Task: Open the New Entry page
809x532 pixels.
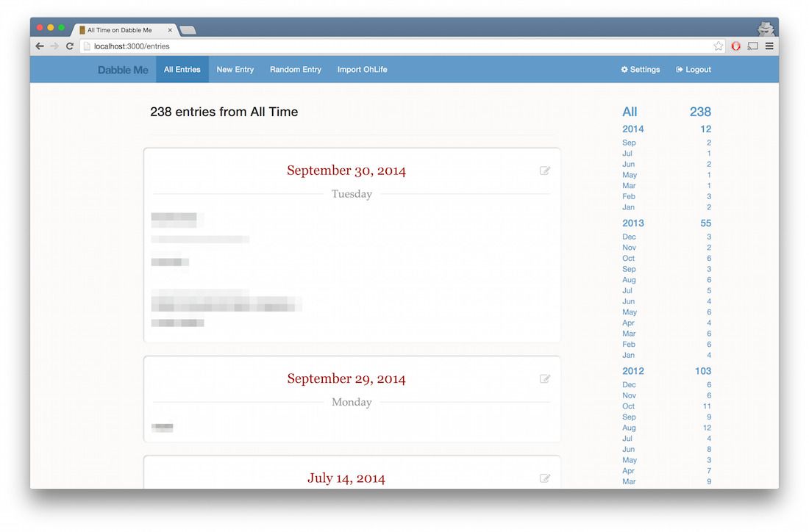Action: 235,69
